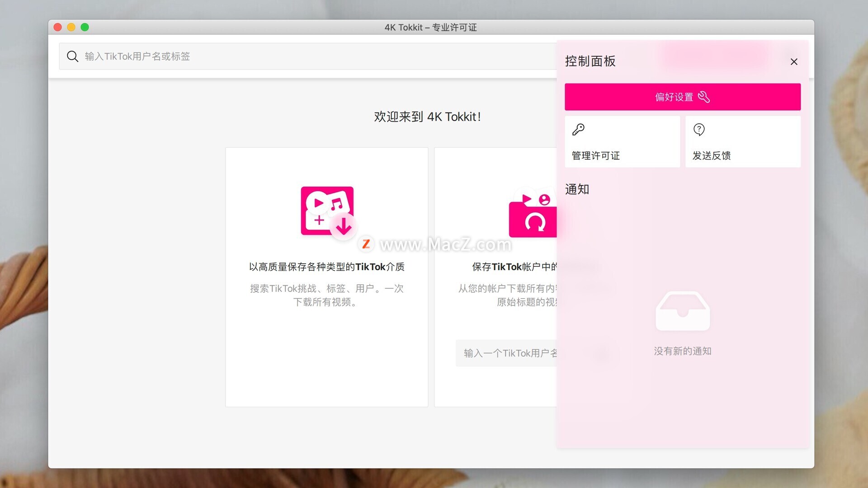
Task: Click the 控制面板 panel title
Action: pyautogui.click(x=590, y=61)
